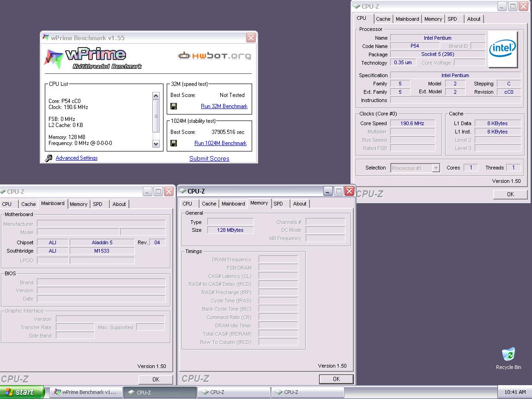Close the CPU-Z Memory window
Viewport: 532px width, 399px height.
[x=349, y=191]
